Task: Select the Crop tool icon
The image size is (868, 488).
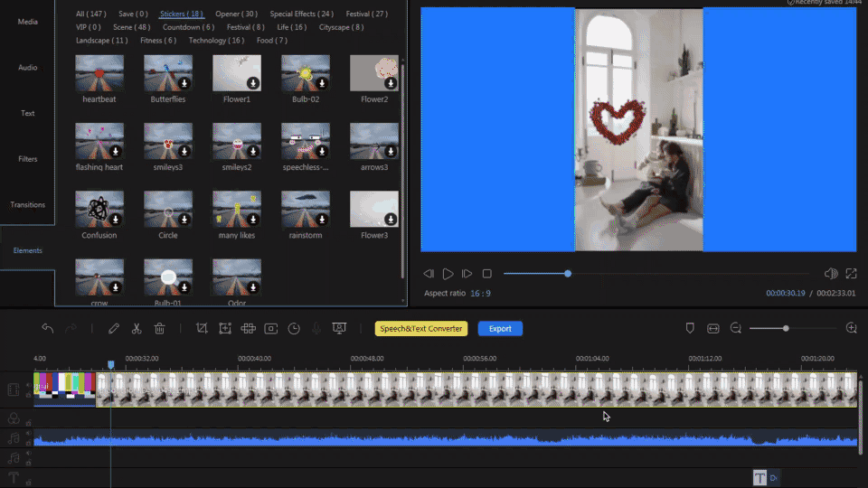Action: [x=202, y=328]
